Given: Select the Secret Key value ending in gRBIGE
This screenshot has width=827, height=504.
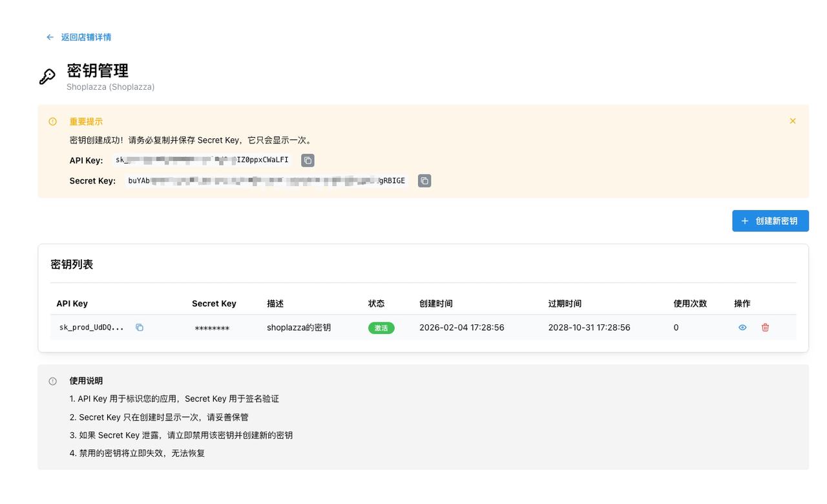Looking at the screenshot, I should point(266,181).
